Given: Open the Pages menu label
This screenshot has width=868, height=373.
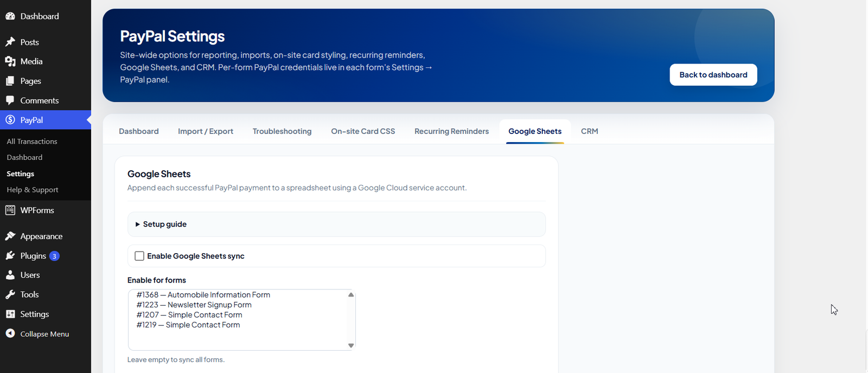Looking at the screenshot, I should (31, 81).
